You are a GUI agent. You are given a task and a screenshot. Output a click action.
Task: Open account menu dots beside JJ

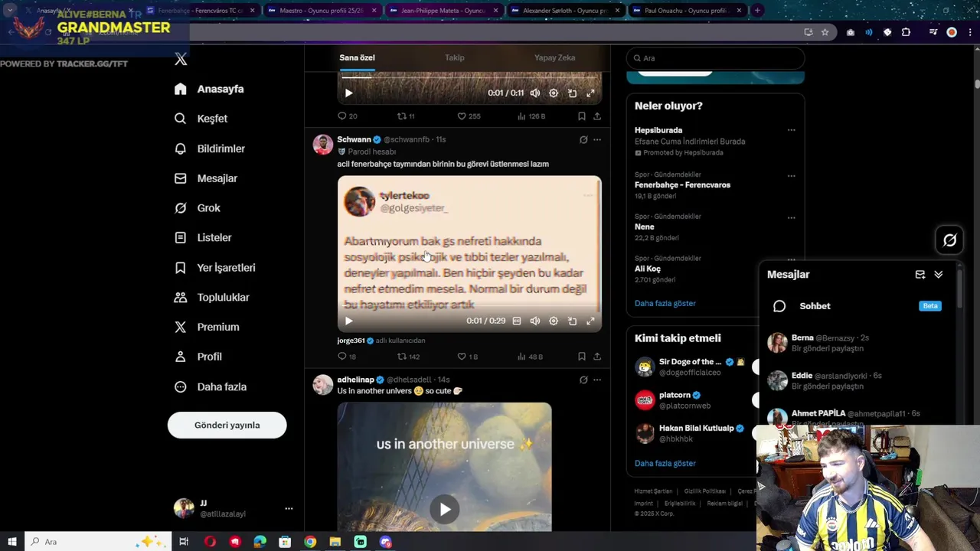tap(289, 508)
